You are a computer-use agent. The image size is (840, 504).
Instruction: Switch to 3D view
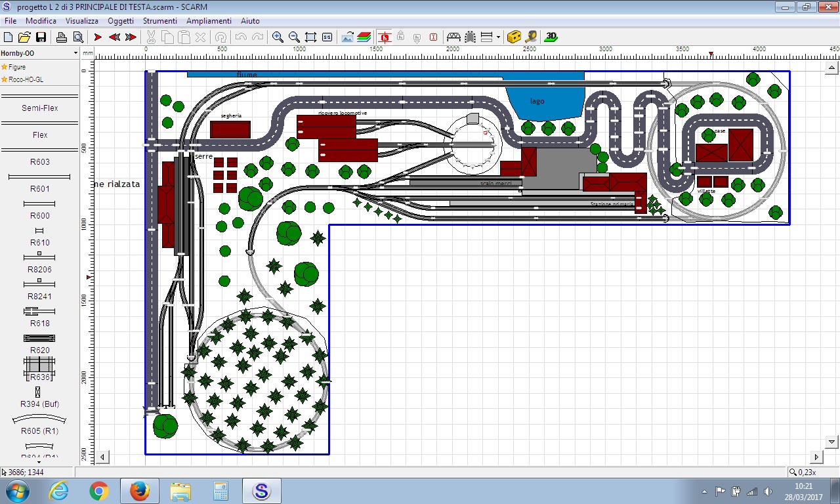pyautogui.click(x=551, y=37)
